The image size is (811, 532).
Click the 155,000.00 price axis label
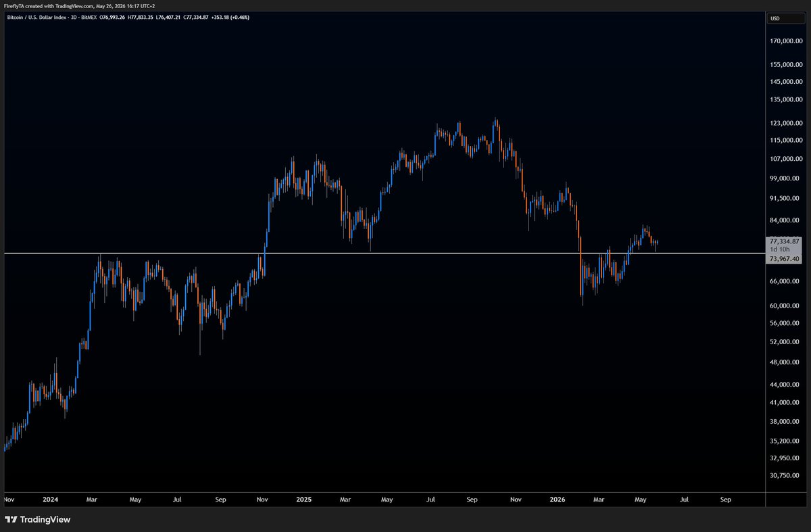click(786, 65)
